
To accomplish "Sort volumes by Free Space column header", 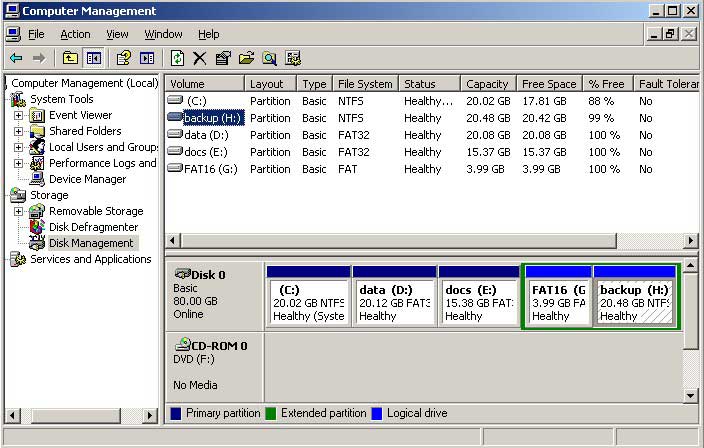I will click(x=549, y=84).
